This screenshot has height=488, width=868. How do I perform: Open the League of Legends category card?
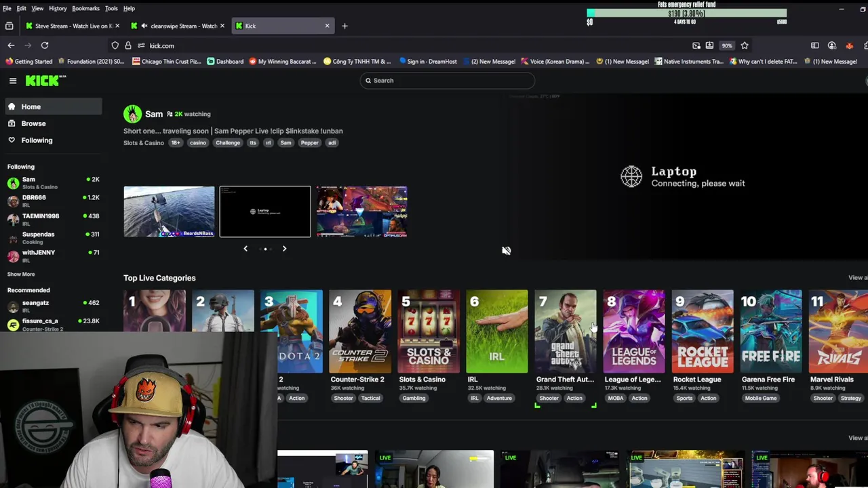click(x=634, y=331)
